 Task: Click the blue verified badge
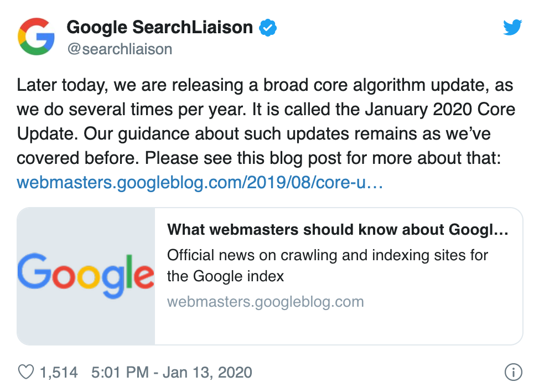[x=268, y=27]
